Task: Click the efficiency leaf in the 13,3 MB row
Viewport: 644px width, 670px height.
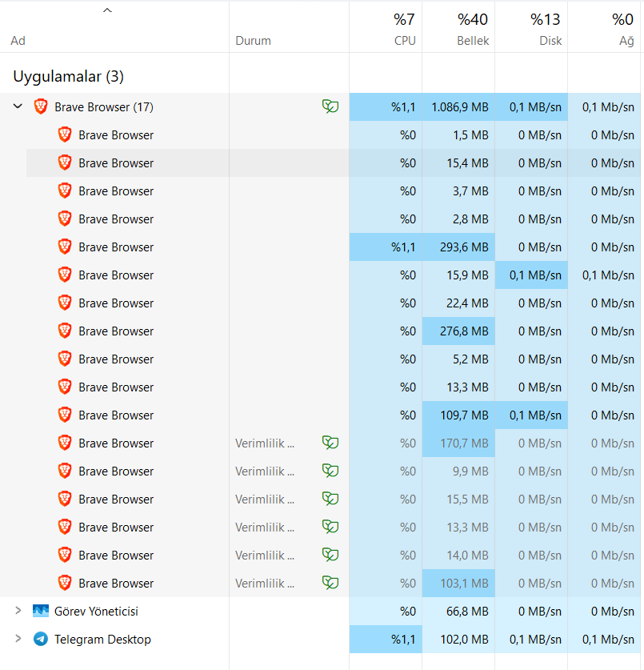Action: pyautogui.click(x=330, y=527)
